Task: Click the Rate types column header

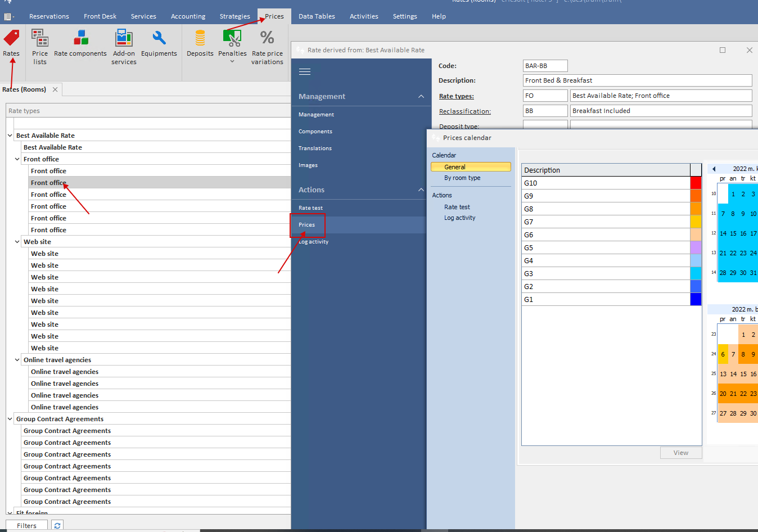Action: click(x=148, y=111)
